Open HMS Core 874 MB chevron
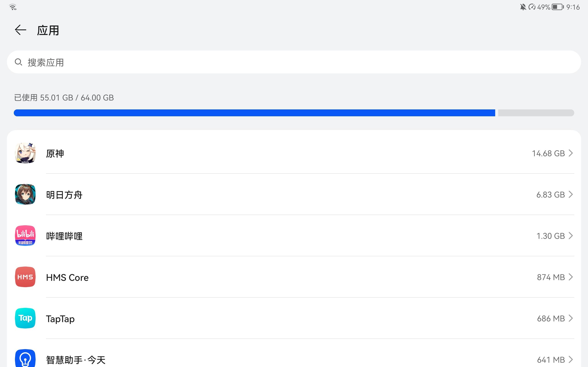Screen dimensions: 588x367 [571, 277]
